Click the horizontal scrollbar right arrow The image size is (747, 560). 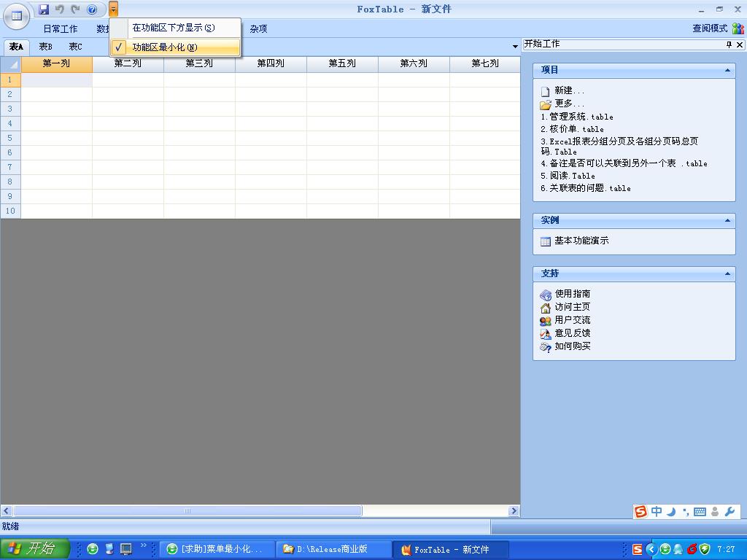pos(514,511)
